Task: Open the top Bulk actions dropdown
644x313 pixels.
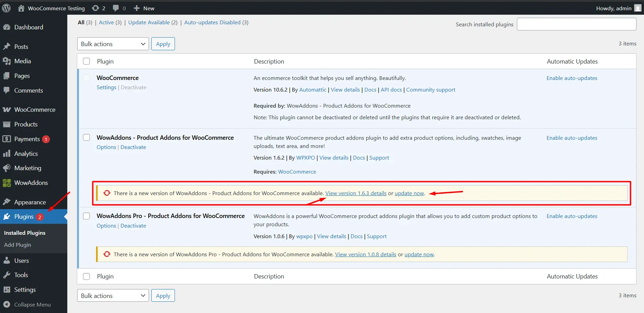Action: pos(112,44)
